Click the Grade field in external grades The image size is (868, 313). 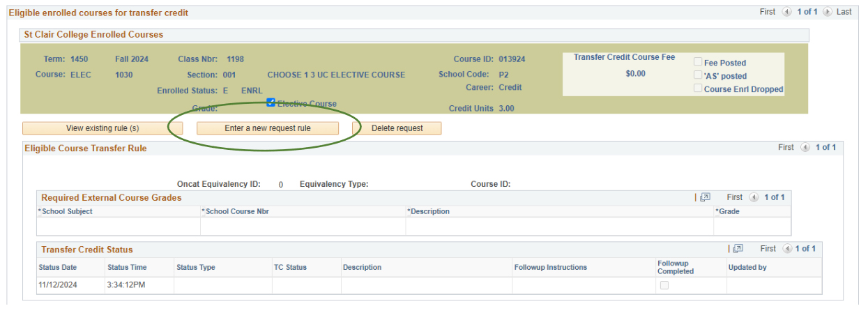[752, 227]
